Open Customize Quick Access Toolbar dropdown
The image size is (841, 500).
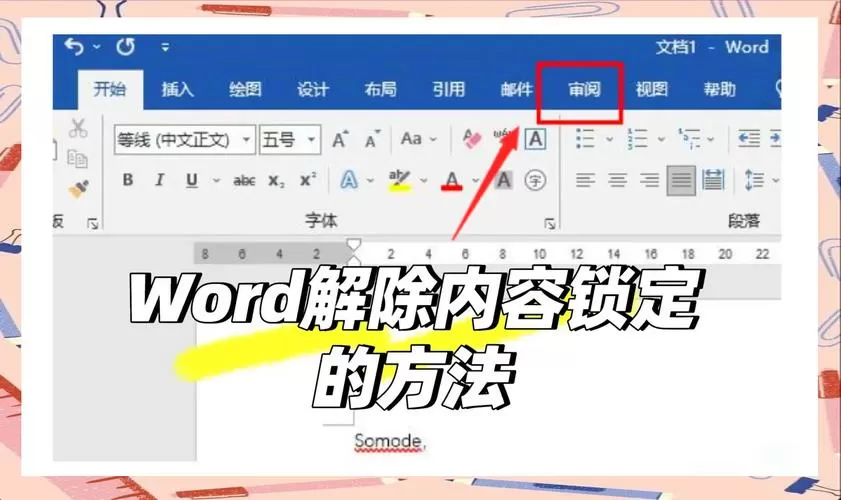[165, 47]
